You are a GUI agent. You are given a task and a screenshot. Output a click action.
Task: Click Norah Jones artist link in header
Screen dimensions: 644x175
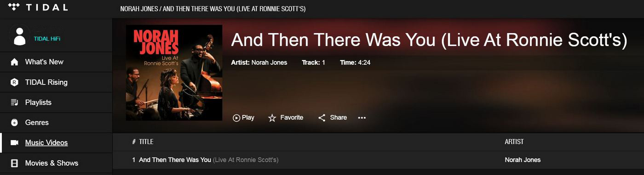click(269, 62)
